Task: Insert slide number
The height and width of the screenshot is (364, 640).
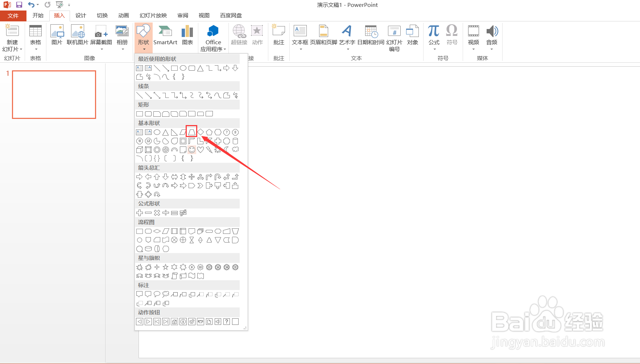Action: (394, 38)
